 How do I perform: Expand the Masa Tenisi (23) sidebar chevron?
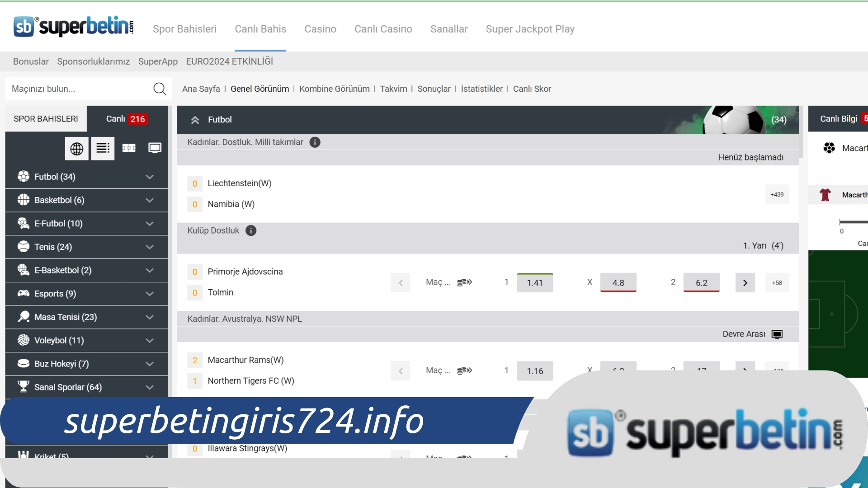[x=150, y=317]
